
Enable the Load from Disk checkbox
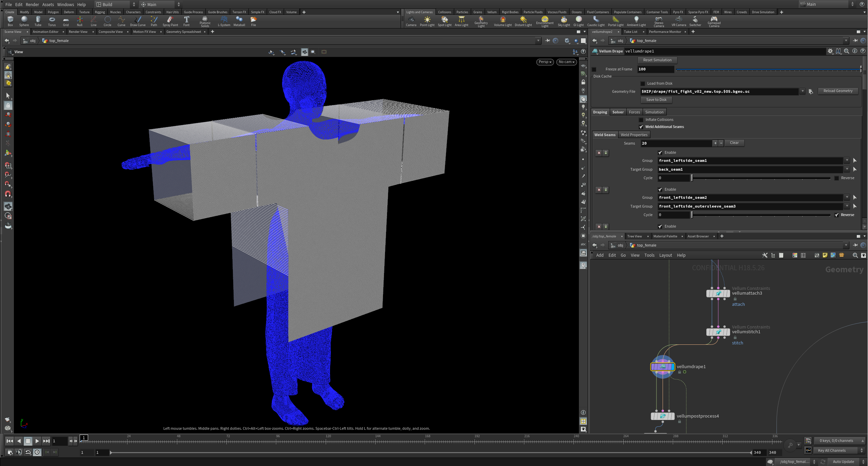[x=643, y=83]
